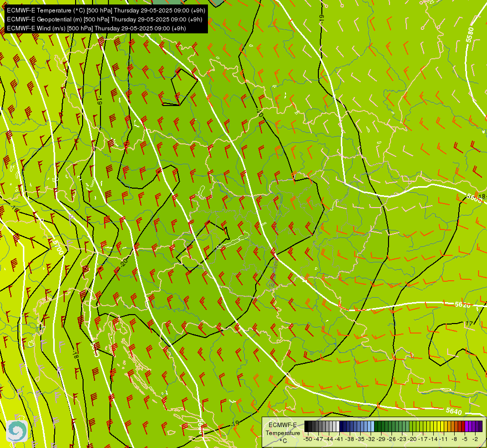
Task: Click the -20 value on the temperature scale
Action: (412, 440)
